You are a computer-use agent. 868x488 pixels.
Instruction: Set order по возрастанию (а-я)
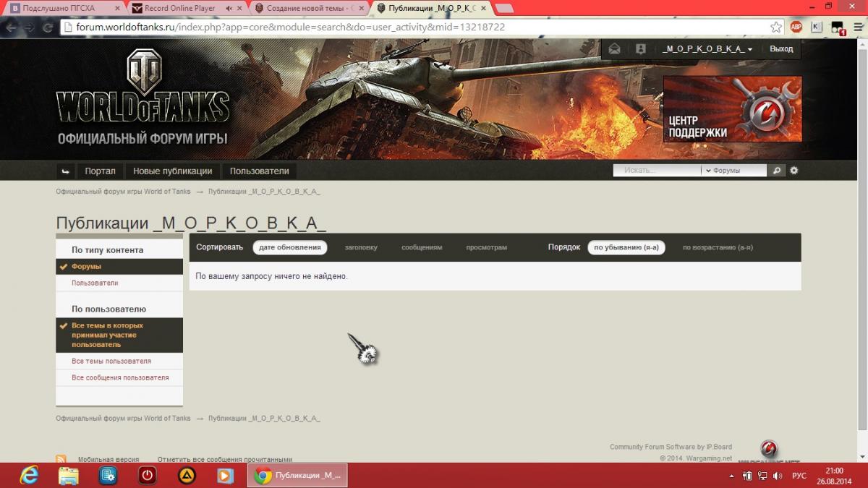point(718,247)
